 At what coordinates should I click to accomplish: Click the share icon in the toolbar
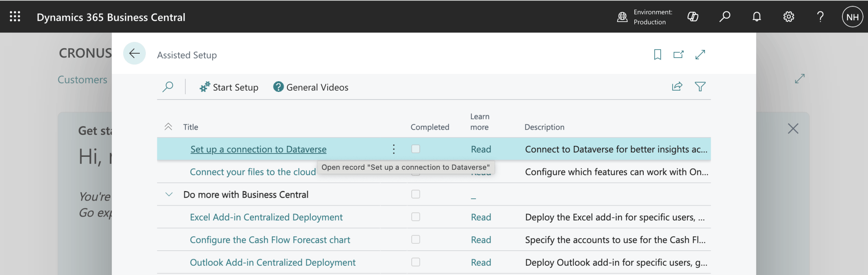pyautogui.click(x=677, y=87)
